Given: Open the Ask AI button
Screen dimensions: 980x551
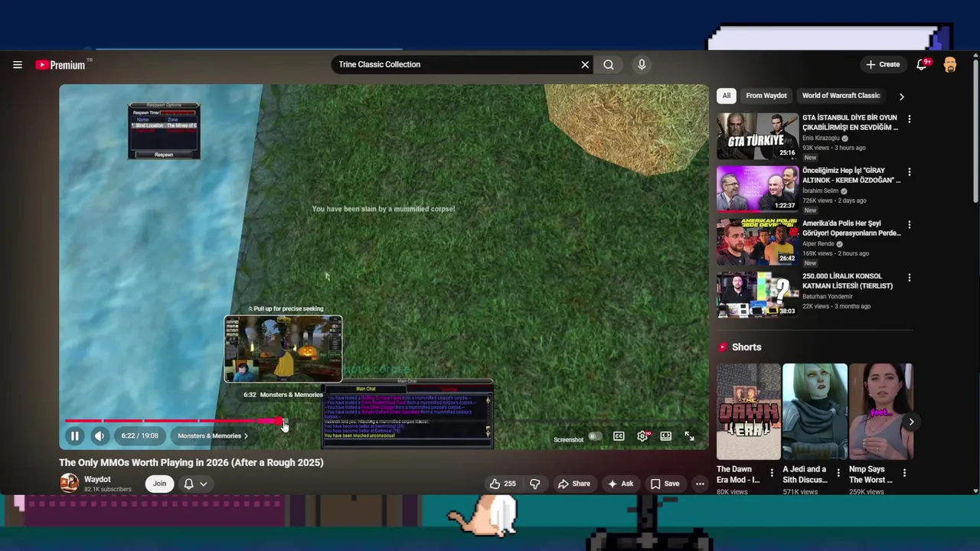Looking at the screenshot, I should (x=620, y=484).
